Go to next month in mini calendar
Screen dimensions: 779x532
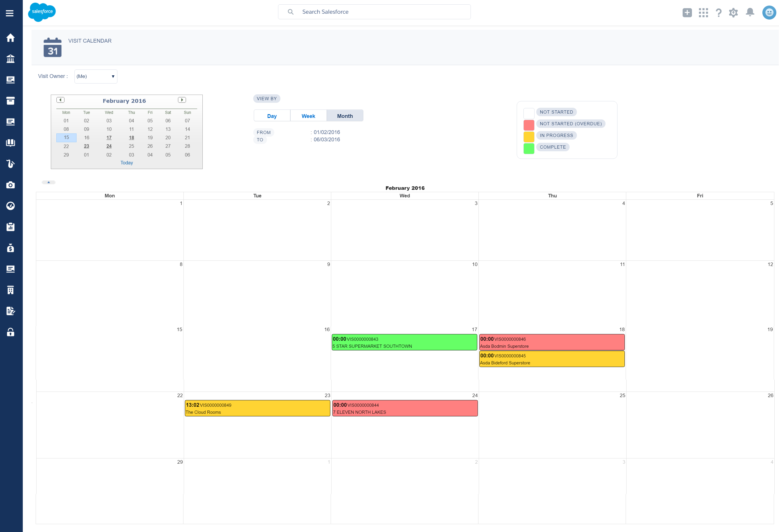click(x=182, y=100)
